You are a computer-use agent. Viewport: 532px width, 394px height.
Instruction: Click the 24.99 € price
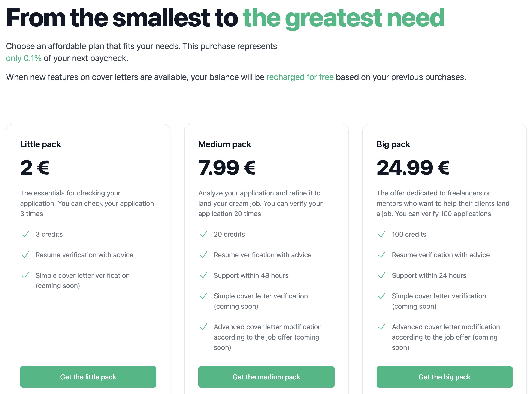[x=413, y=168]
